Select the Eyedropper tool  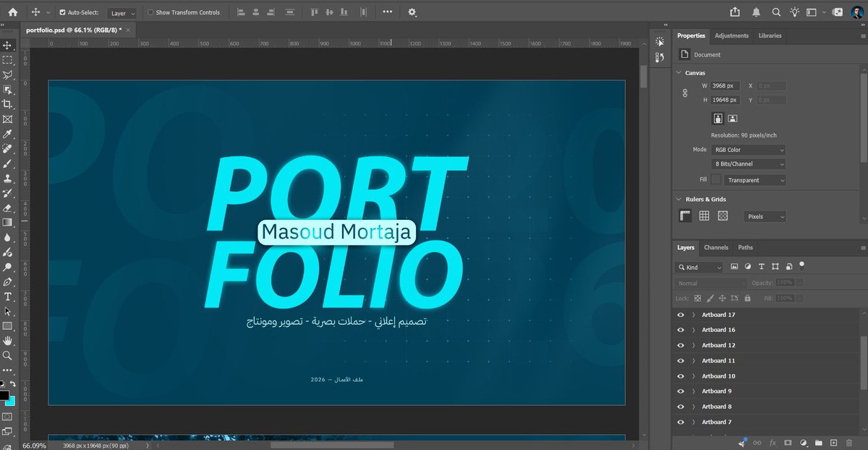(7, 134)
